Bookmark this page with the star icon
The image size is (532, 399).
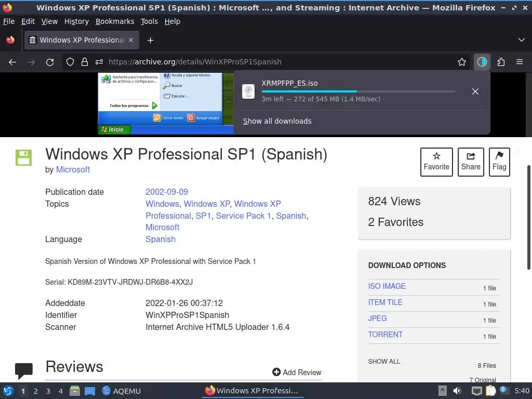tap(462, 62)
